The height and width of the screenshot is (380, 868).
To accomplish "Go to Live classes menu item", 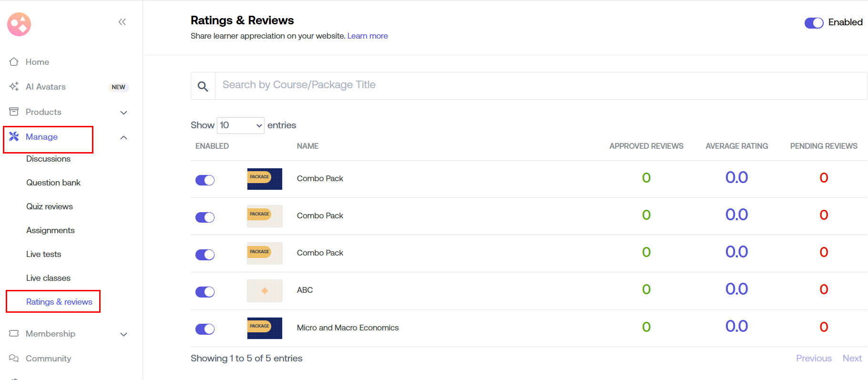I will click(48, 278).
